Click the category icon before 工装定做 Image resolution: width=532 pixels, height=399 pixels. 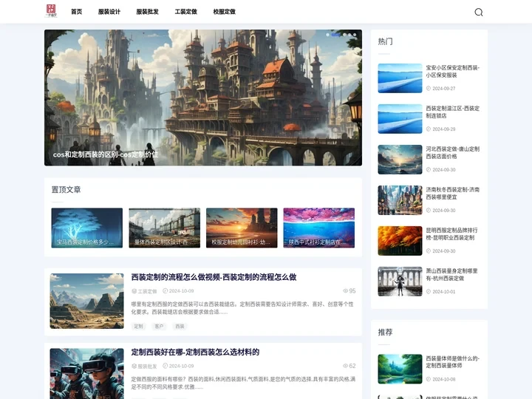pos(134,291)
